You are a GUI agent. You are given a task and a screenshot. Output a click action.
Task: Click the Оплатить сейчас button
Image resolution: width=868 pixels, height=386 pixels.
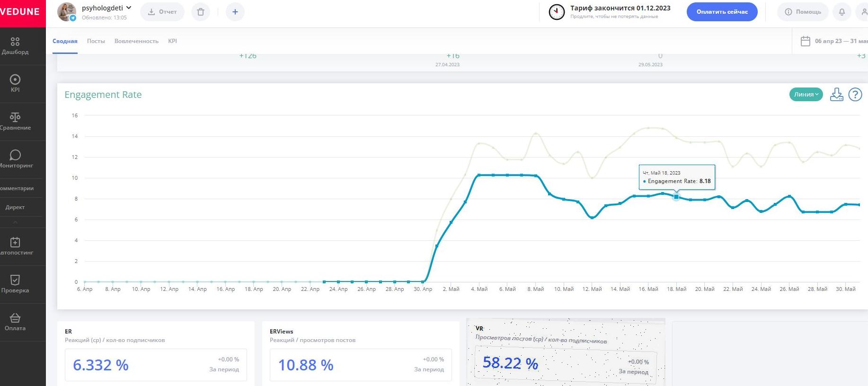click(722, 12)
